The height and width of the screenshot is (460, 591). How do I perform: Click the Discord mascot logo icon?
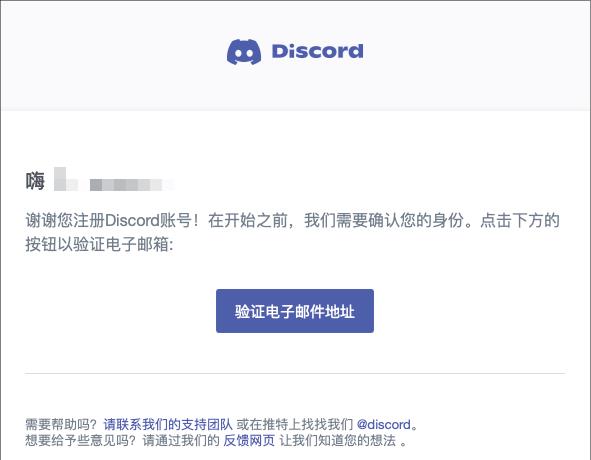244,52
